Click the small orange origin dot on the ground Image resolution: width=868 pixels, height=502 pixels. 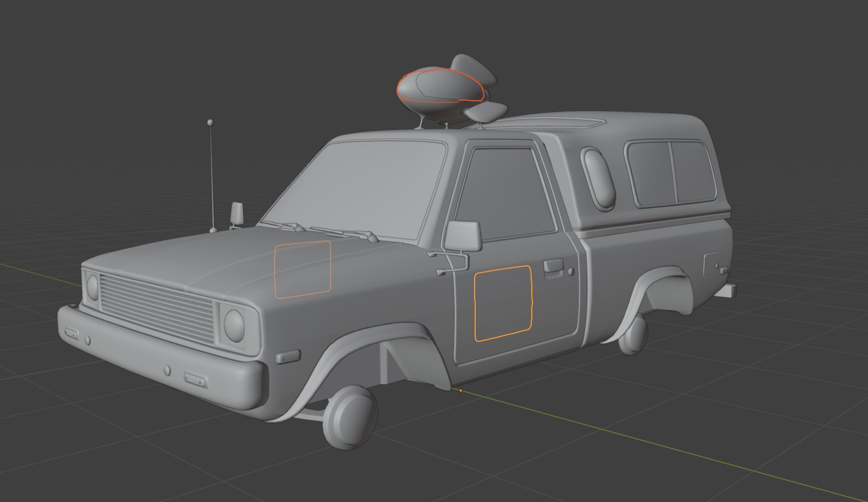[460, 391]
